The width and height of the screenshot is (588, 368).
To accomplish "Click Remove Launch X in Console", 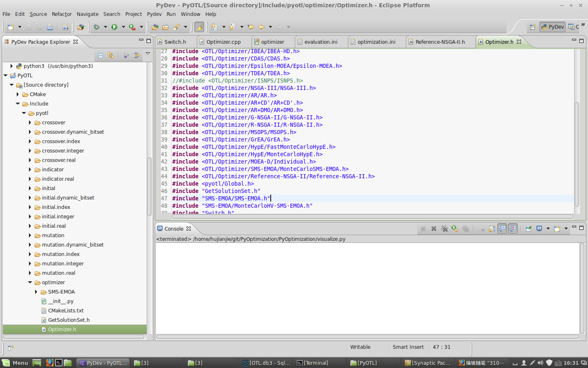I will 434,229.
